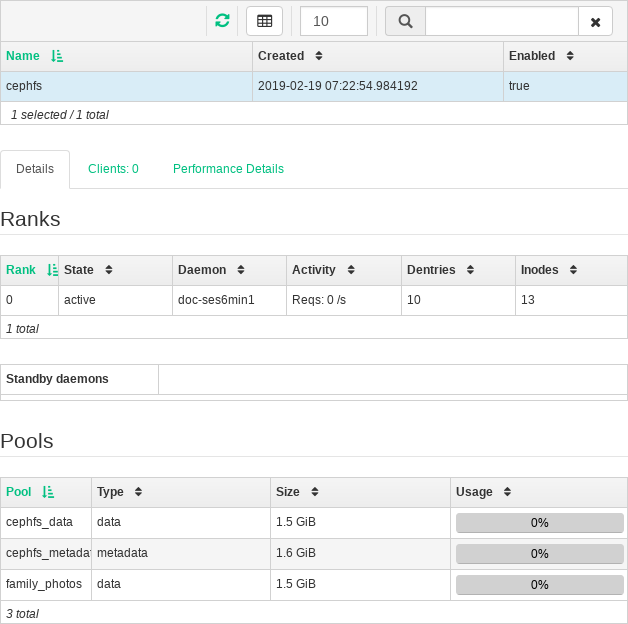Image resolution: width=628 pixels, height=624 pixels.
Task: Sort ranks by Daemon column
Action: [x=242, y=270]
